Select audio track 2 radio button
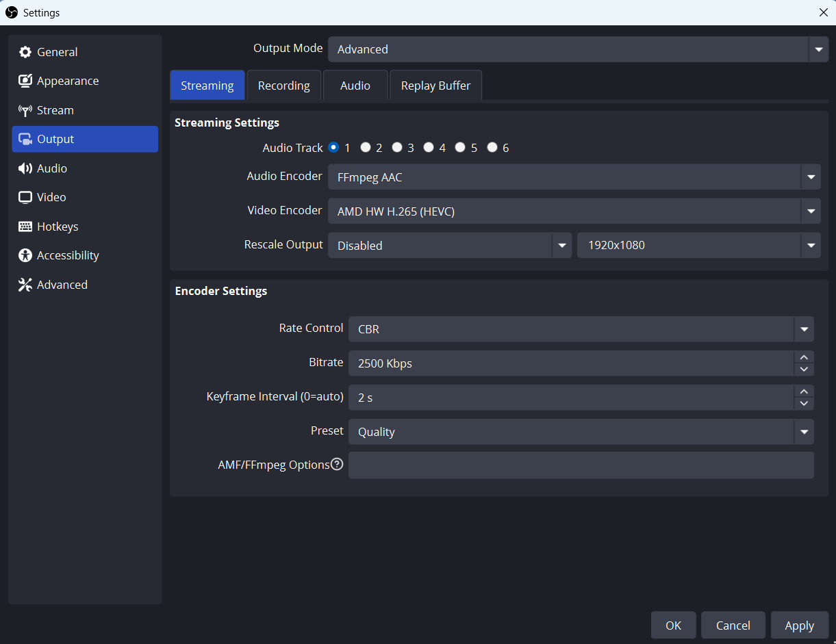The image size is (836, 644). tap(366, 147)
